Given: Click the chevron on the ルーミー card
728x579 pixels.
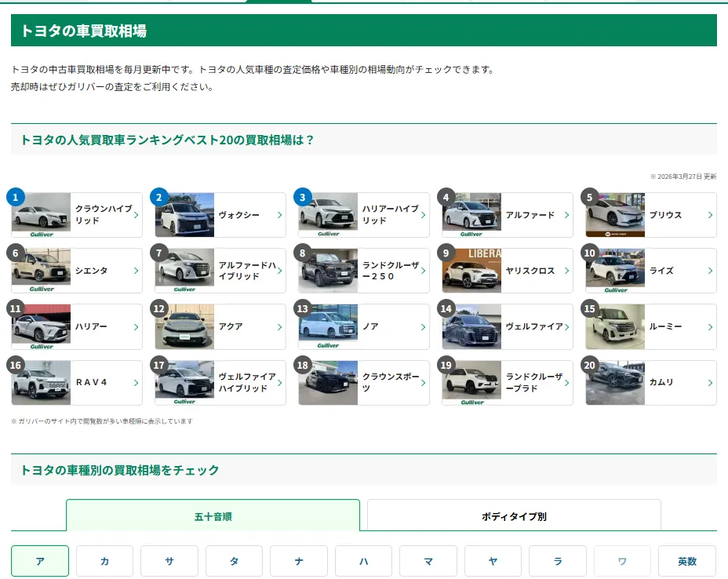Looking at the screenshot, I should (x=711, y=327).
